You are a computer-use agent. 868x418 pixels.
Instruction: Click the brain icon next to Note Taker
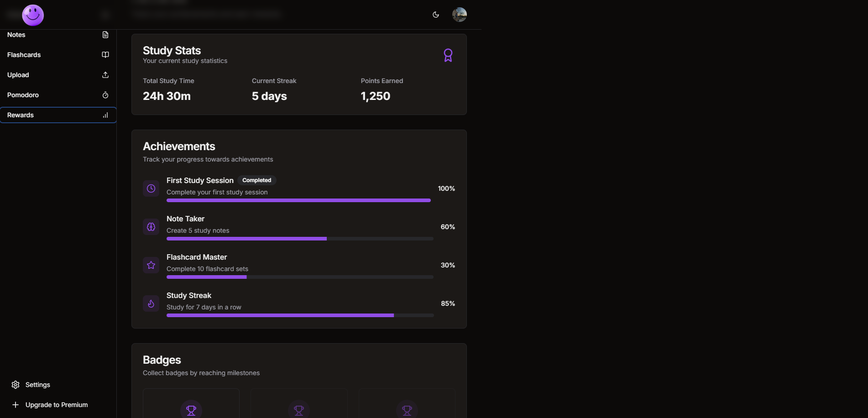(151, 227)
